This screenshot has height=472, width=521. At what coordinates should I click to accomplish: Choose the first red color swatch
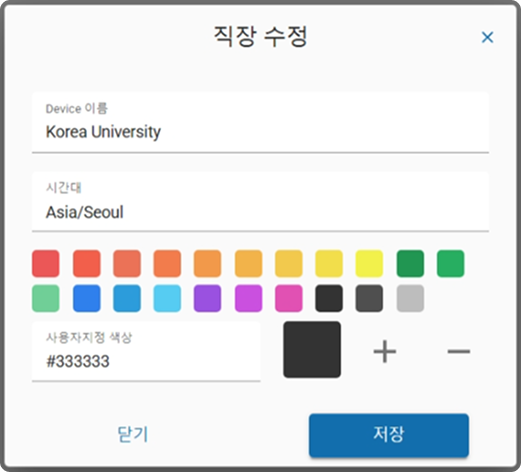click(46, 263)
